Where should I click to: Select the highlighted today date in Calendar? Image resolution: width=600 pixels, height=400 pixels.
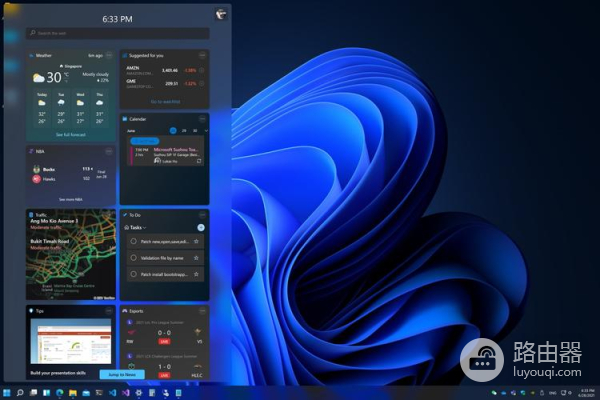click(x=173, y=131)
